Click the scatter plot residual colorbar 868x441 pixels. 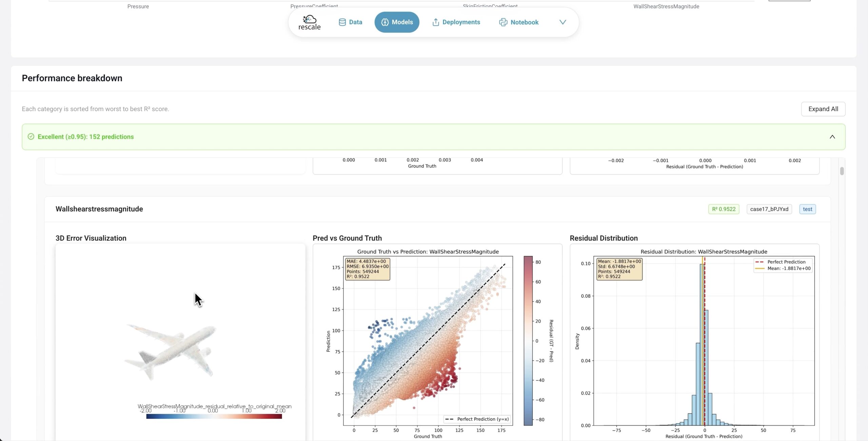[x=528, y=341]
